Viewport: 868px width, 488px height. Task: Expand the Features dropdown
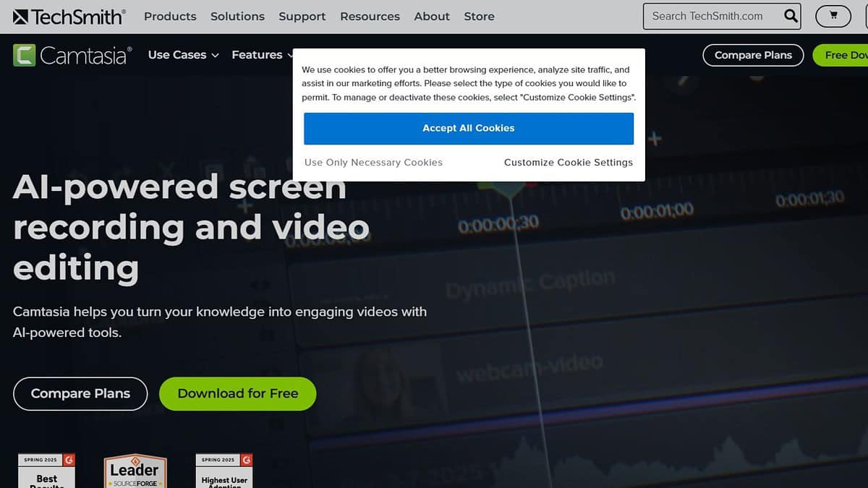click(263, 55)
